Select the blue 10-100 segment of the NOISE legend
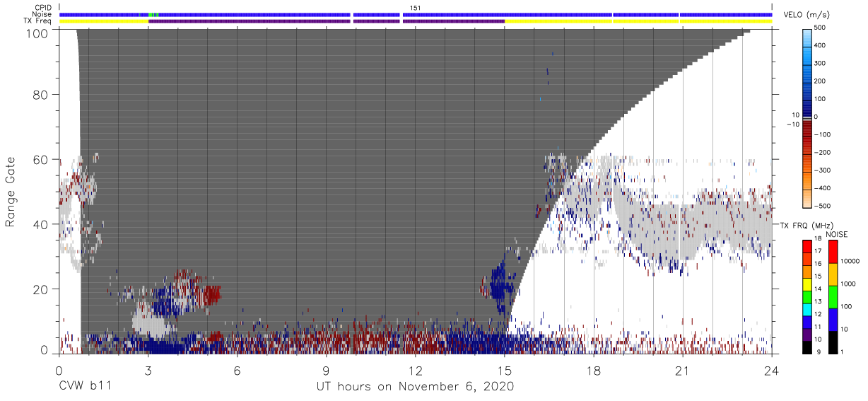The height and width of the screenshot is (401, 868). (x=833, y=319)
